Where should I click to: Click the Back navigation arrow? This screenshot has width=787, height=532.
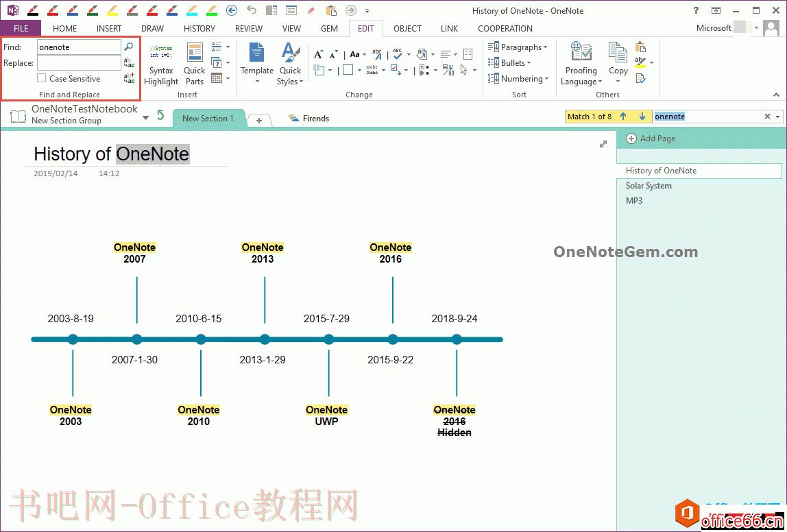[x=232, y=10]
